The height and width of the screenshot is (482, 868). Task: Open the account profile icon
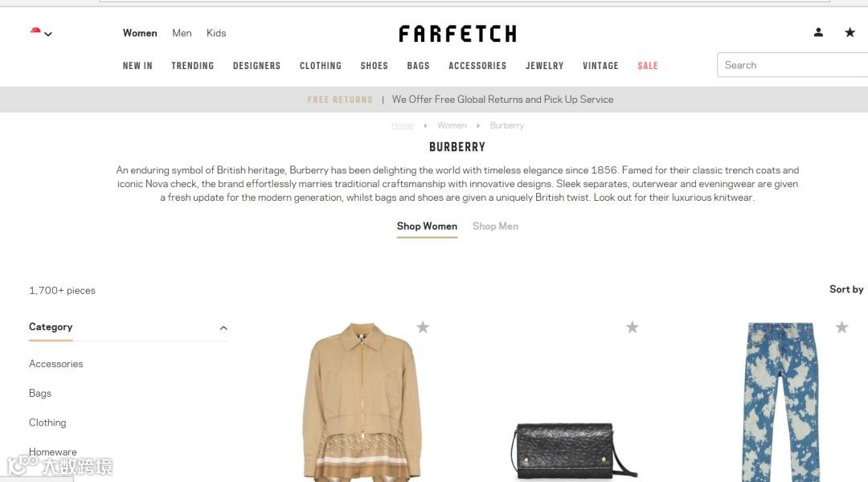tap(818, 33)
